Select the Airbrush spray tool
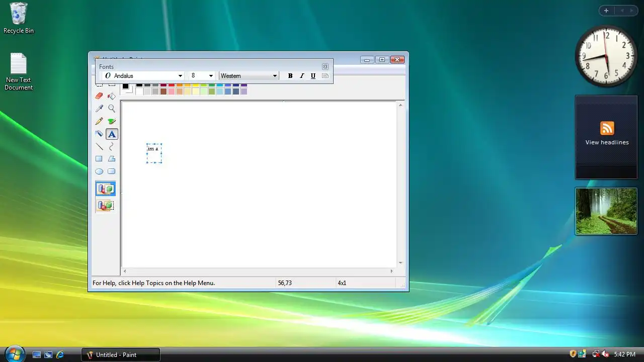This screenshot has width=644, height=362. click(x=99, y=134)
